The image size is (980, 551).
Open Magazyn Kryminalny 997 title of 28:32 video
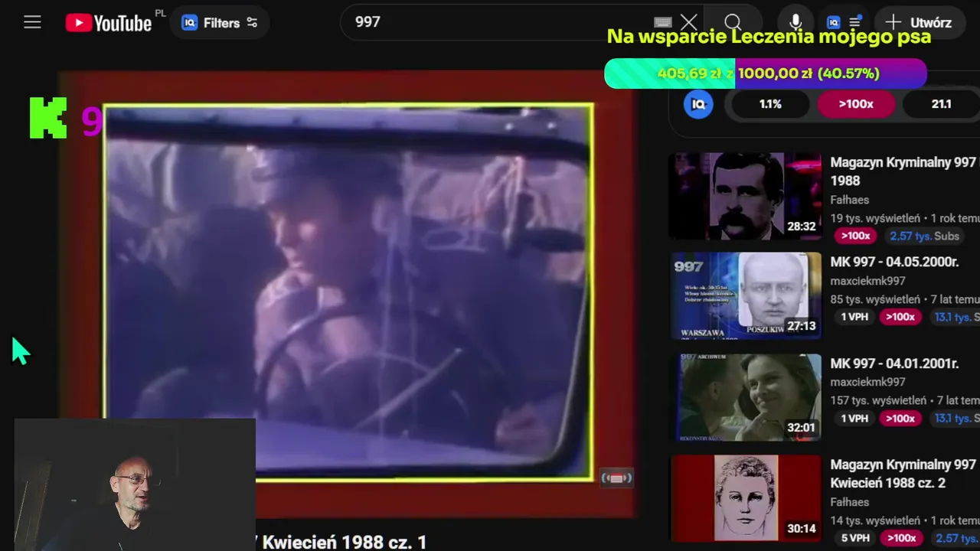pos(903,171)
